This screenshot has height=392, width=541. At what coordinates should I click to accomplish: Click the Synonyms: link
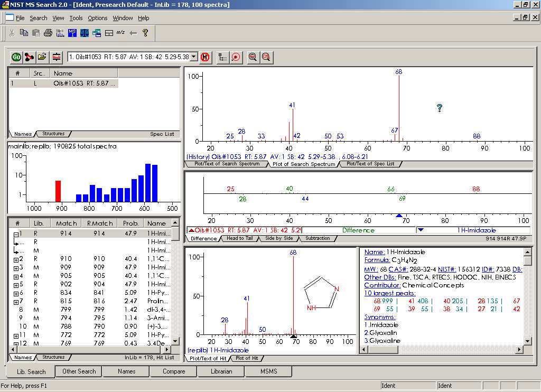(380, 317)
